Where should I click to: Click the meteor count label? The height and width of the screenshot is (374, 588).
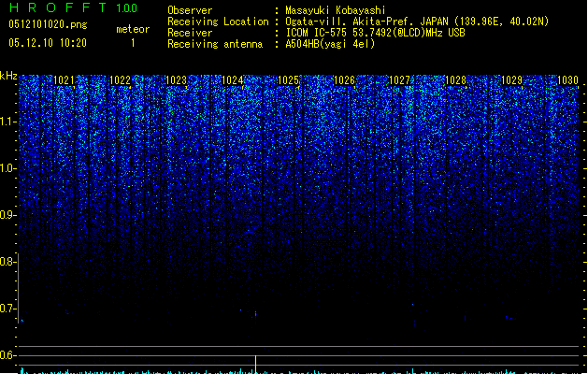(x=133, y=29)
